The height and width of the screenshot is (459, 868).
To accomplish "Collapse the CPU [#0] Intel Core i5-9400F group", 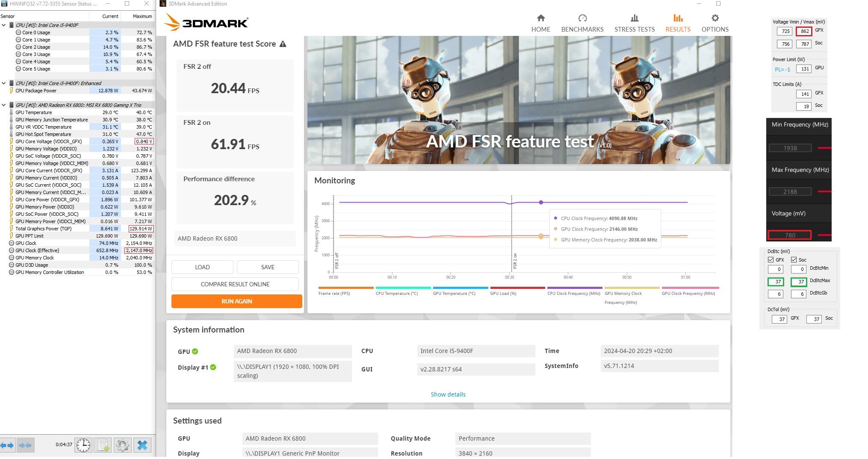I will 4,25.
